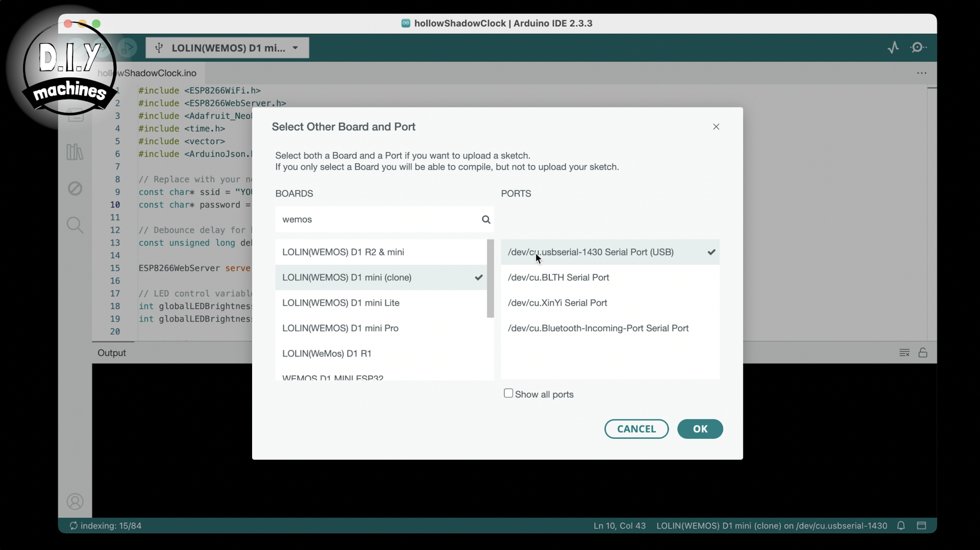Switch to the hollowShadowClock.ino tab
Image resolution: width=980 pixels, height=550 pixels.
click(147, 73)
